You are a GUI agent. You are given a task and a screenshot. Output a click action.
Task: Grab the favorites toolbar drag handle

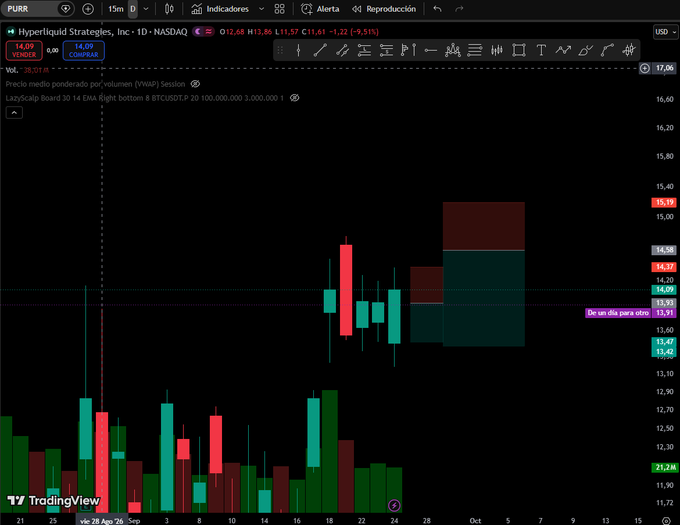coord(280,50)
